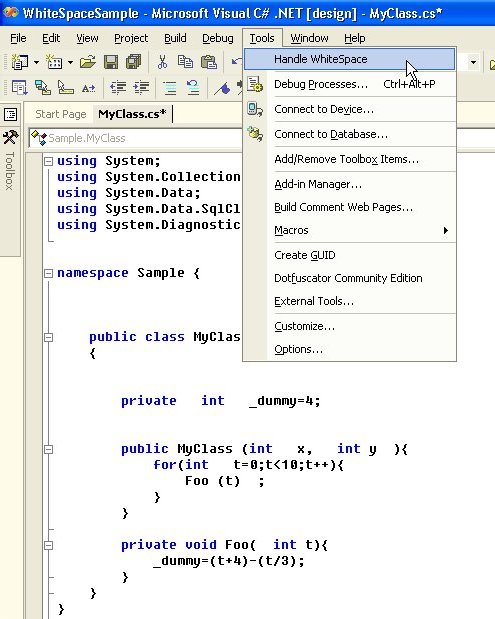Image resolution: width=495 pixels, height=619 pixels.
Task: Choose Connect to Device... menu item
Action: tap(350, 109)
